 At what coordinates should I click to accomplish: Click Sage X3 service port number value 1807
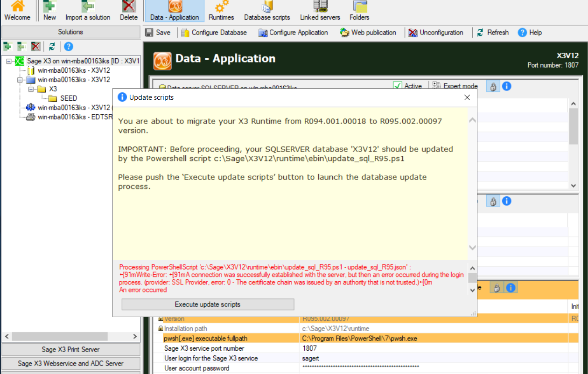434,348
